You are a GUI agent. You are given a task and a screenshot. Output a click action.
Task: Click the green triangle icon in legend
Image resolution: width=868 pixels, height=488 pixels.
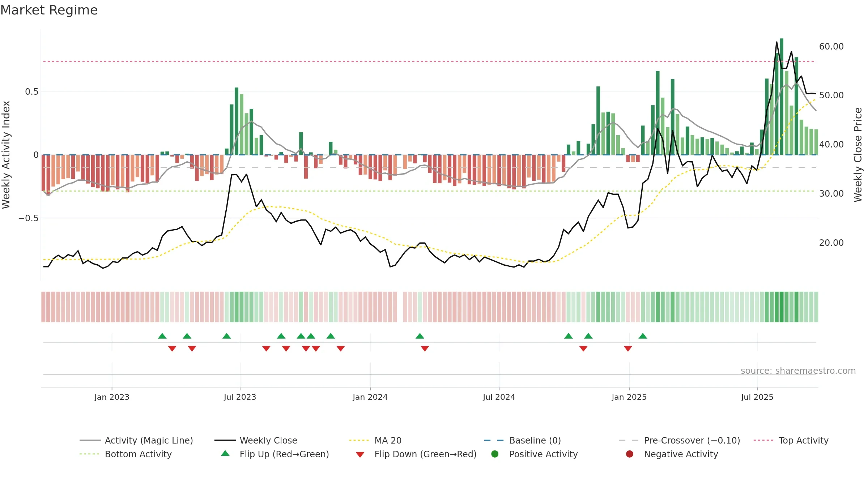(225, 453)
